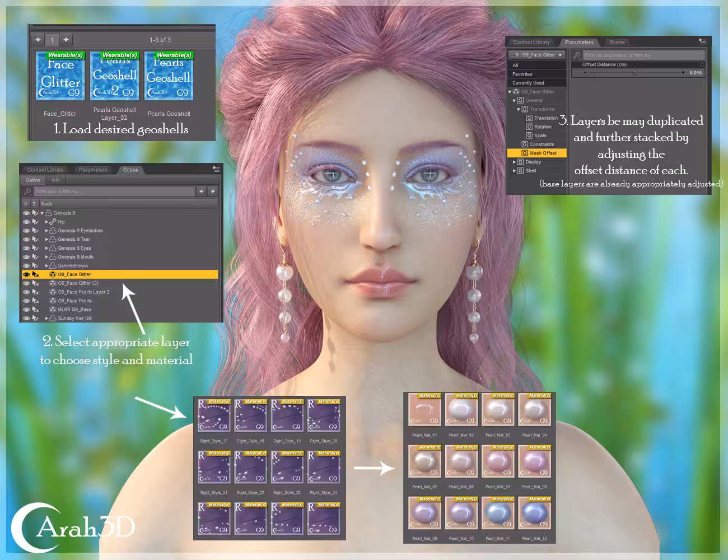
Task: Toggle visibility of Sunday Hair G9
Action: pos(26,318)
